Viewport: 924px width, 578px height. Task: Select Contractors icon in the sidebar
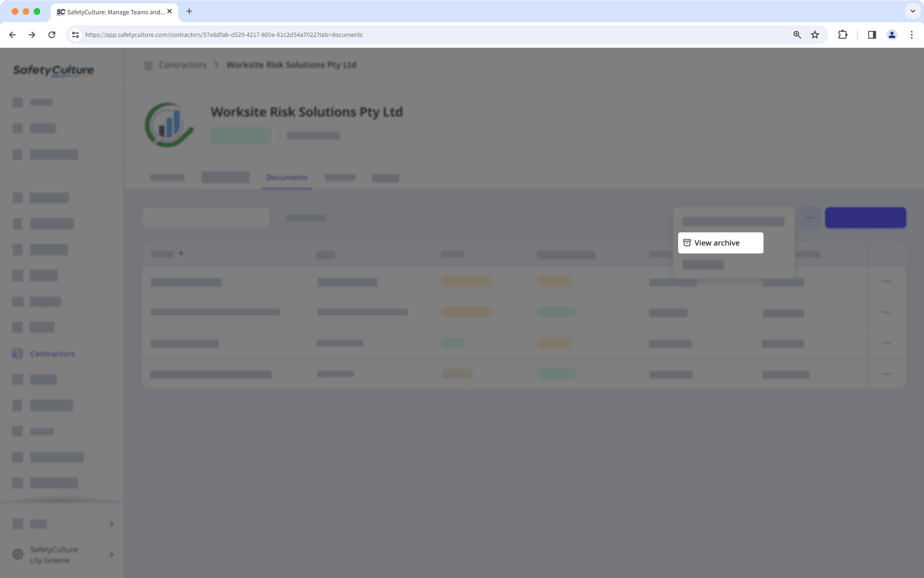click(17, 353)
